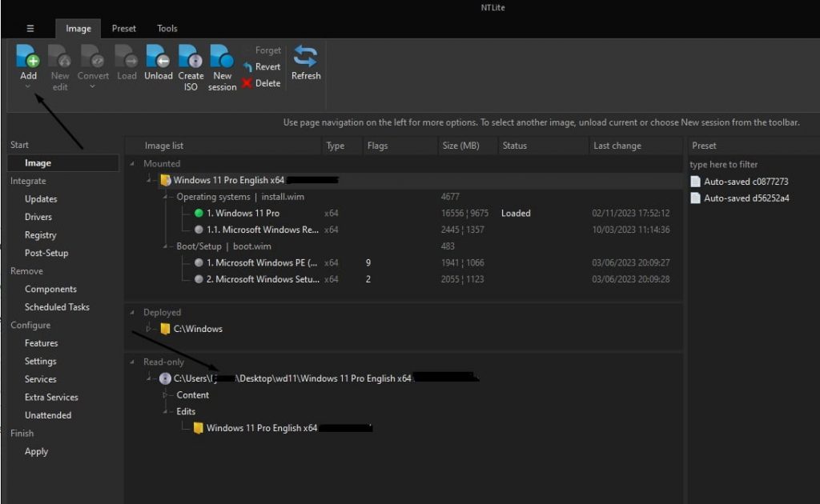Click the Add image toolbar icon
The image size is (820, 504).
click(28, 57)
